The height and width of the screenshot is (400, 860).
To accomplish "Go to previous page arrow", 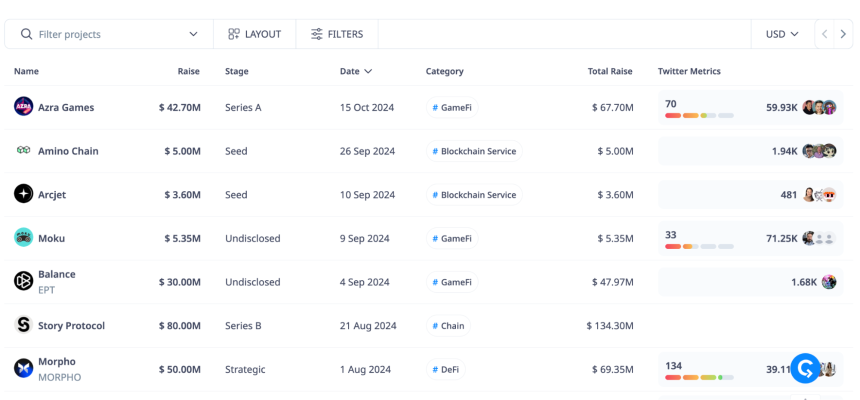I will pyautogui.click(x=824, y=34).
